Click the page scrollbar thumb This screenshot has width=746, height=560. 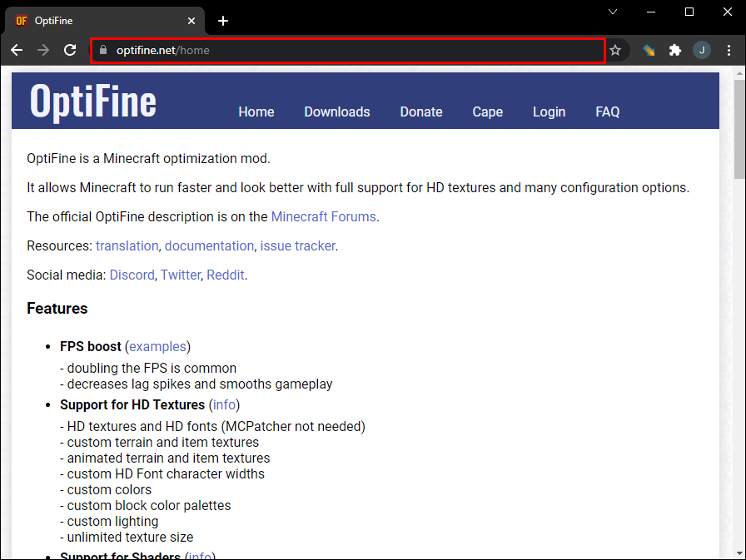point(739,129)
